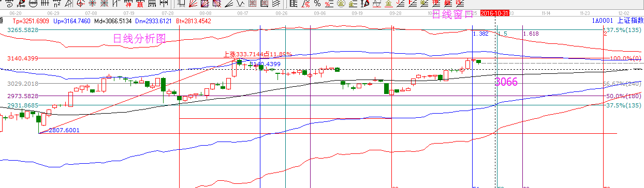Click the 1A0001 stock code

point(603,21)
